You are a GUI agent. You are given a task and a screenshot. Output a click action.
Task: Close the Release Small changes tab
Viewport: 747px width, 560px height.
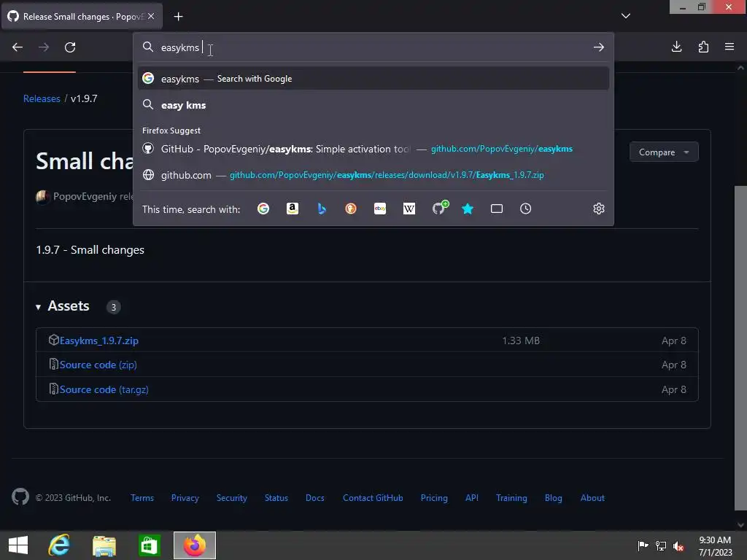151,16
